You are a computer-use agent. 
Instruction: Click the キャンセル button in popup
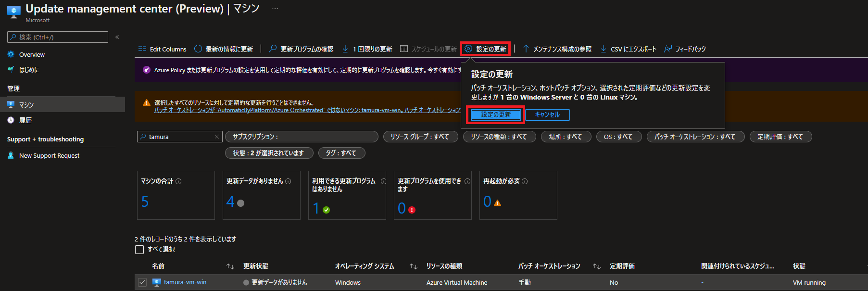[x=547, y=114]
